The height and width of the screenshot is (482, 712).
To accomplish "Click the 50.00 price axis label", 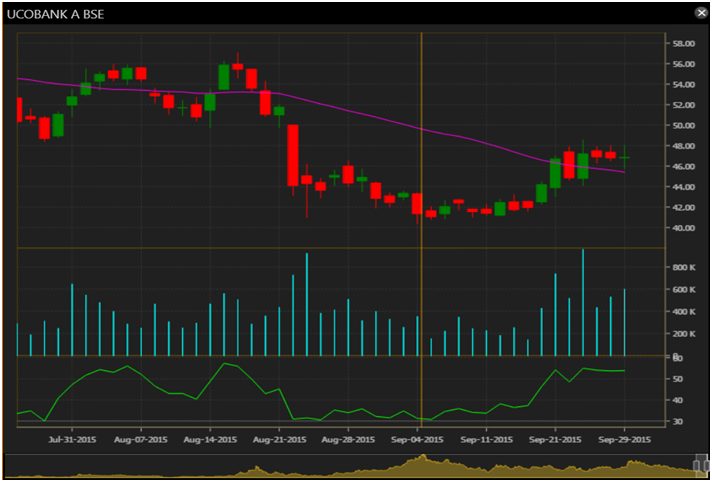I will (684, 125).
